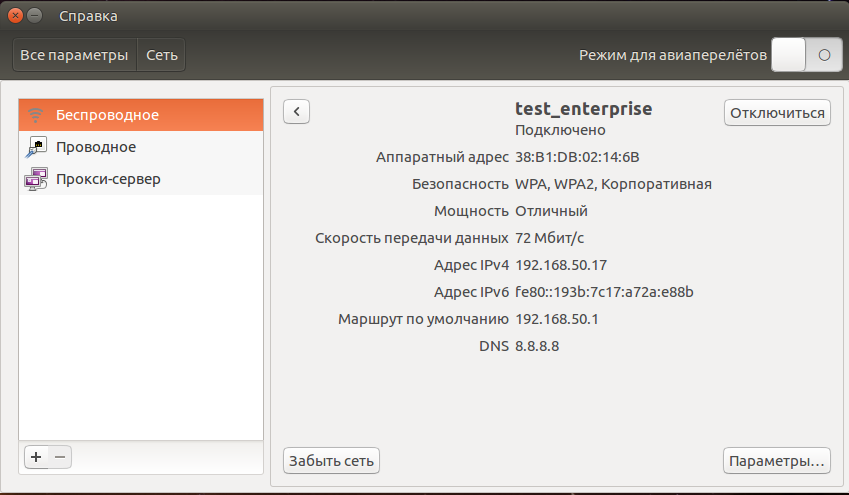Screen dimensions: 849x495
Task: Open the Параметры… connection settings
Action: (776, 461)
